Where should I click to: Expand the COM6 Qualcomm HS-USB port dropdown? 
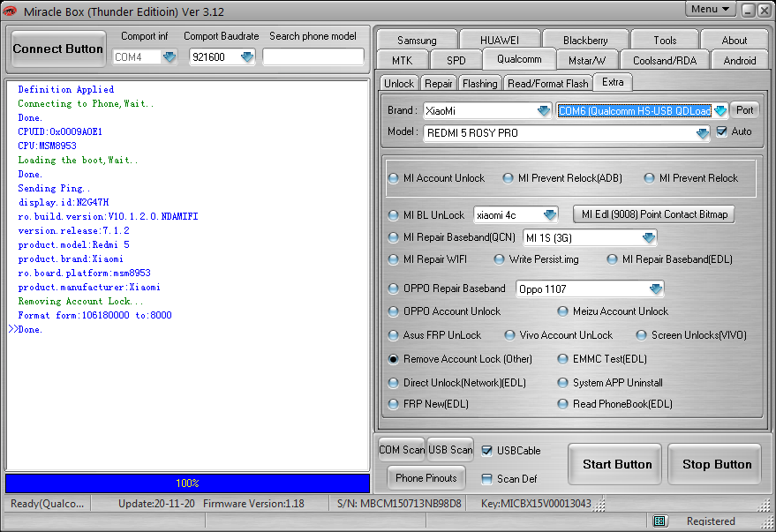coord(720,111)
